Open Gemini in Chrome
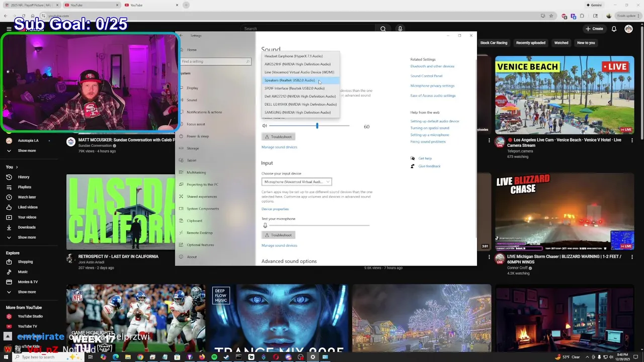The width and height of the screenshot is (644, 362). point(594,5)
